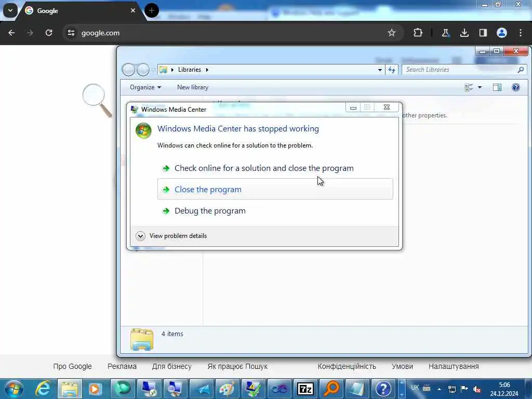The height and width of the screenshot is (399, 532).
Task: Open the blue help question-mark taskbar icon
Action: click(383, 389)
